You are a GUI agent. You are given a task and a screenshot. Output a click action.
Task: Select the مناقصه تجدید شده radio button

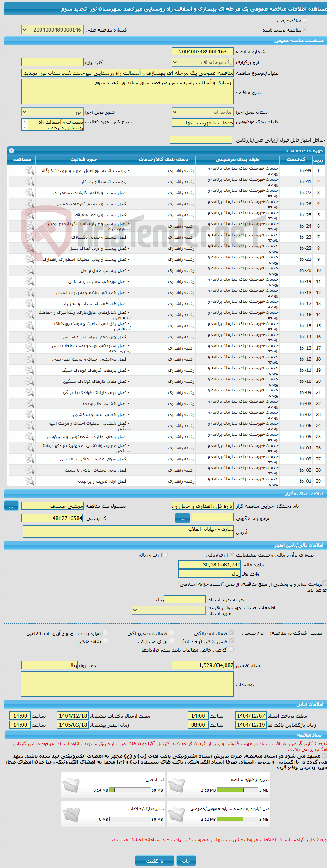304,30
